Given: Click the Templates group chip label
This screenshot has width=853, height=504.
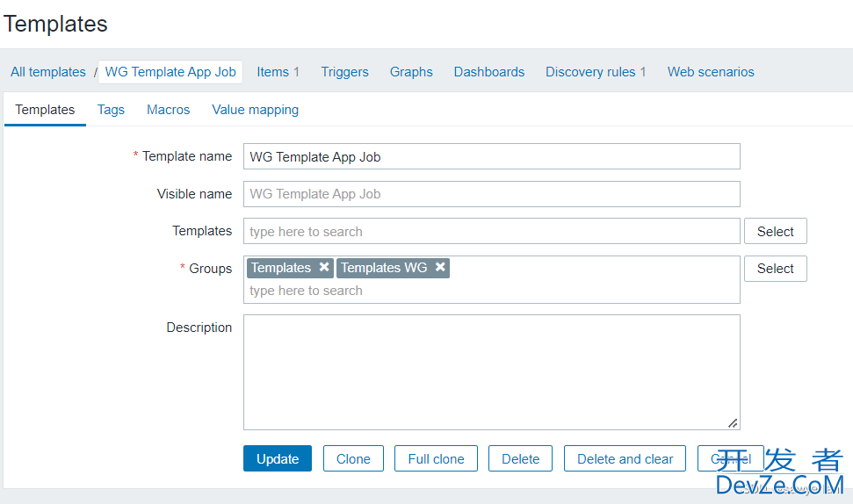Looking at the screenshot, I should (281, 268).
